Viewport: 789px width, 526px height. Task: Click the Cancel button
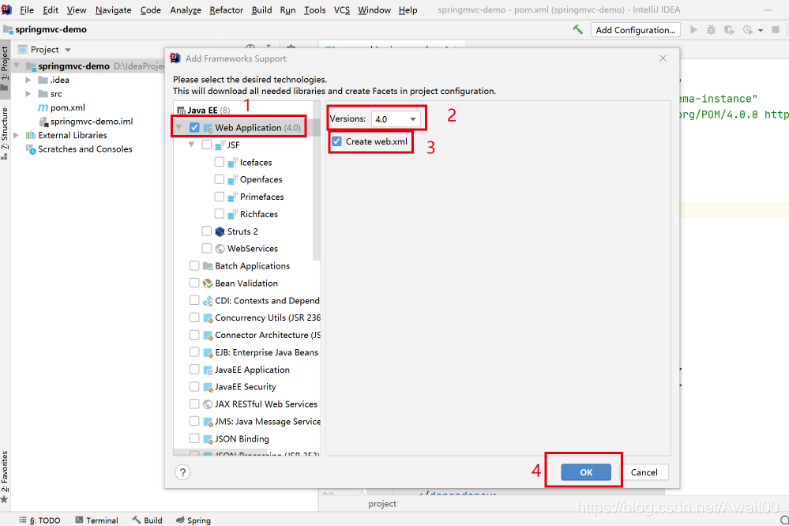pyautogui.click(x=644, y=472)
